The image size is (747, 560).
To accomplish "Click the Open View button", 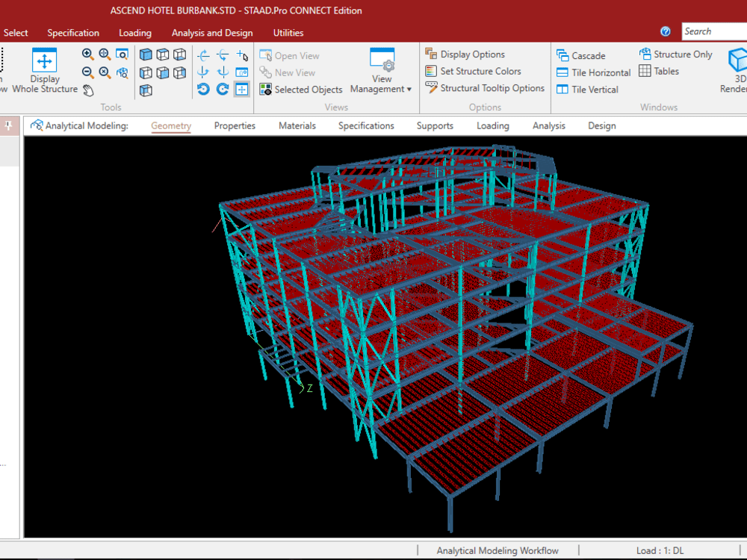I will 289,56.
